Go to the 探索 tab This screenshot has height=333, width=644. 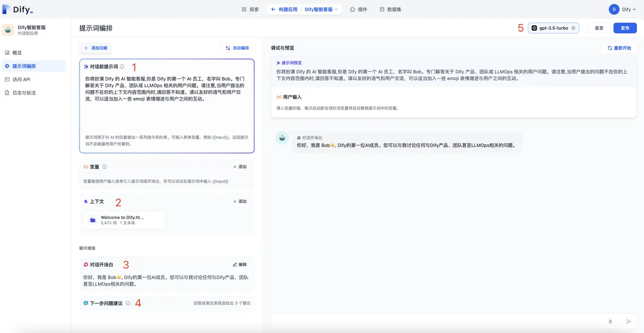(250, 9)
